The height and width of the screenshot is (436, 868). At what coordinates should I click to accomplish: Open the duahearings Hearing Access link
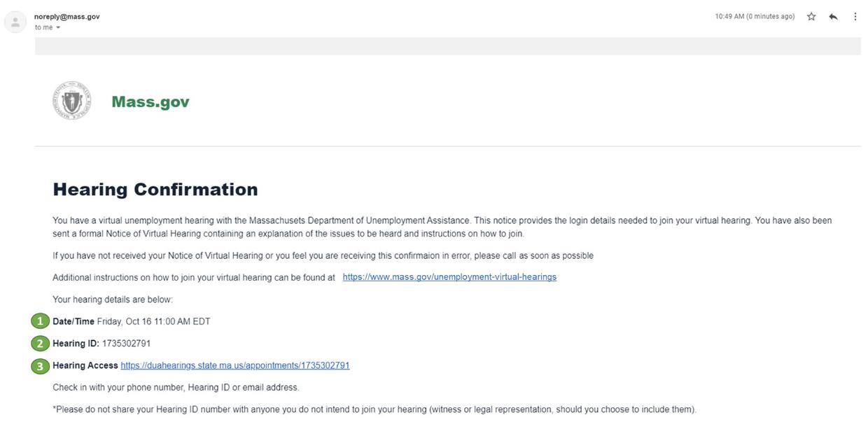click(234, 365)
